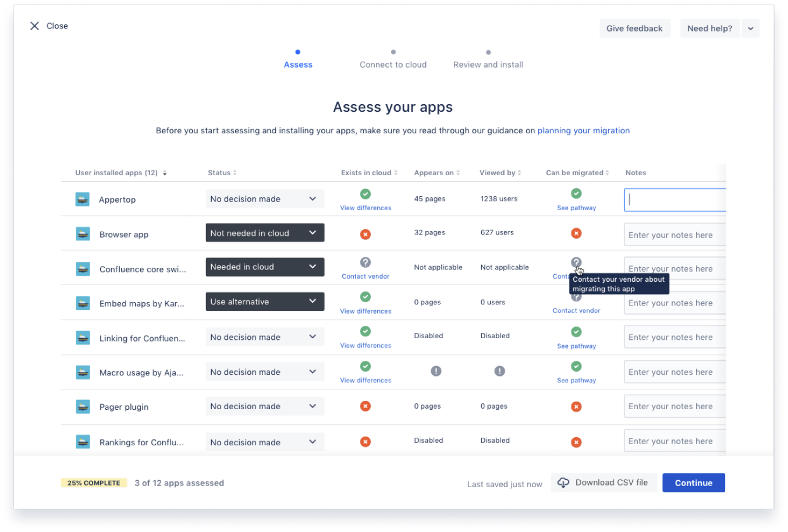The width and height of the screenshot is (788, 532).
Task: Open Confluence core 'Needed in cloud' dropdown
Action: [265, 267]
